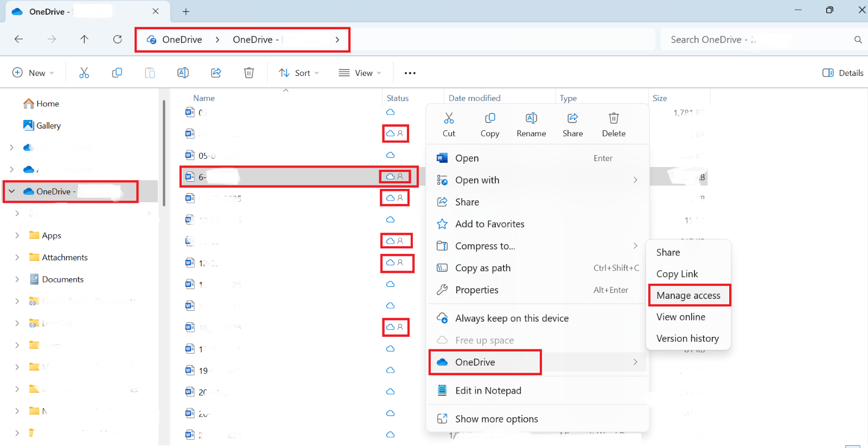Viewport: 868px width, 448px height.
Task: Click the Cut scissors icon in the toolbar
Action: pyautogui.click(x=84, y=73)
